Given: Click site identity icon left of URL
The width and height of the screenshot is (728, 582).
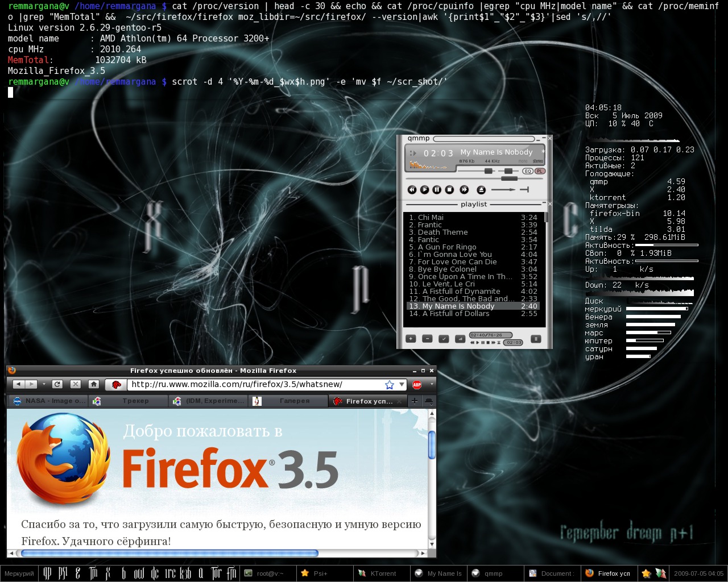Looking at the screenshot, I should click(x=116, y=385).
